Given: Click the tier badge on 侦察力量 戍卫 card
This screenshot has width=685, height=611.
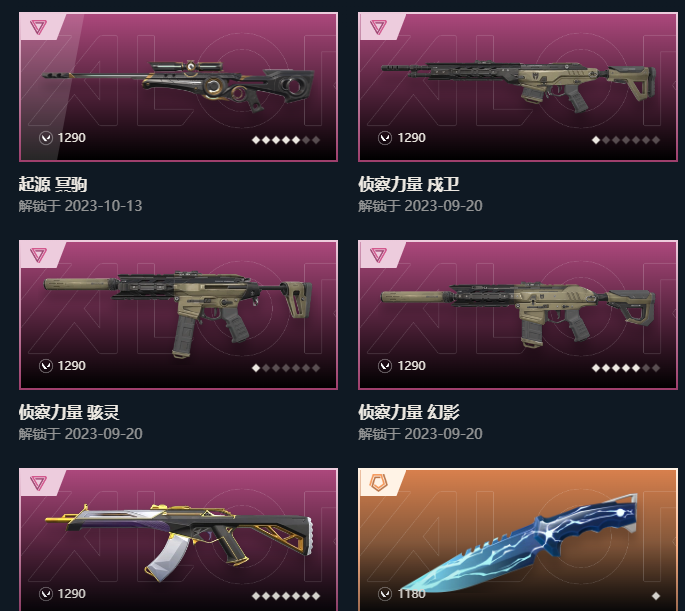Looking at the screenshot, I should (378, 27).
